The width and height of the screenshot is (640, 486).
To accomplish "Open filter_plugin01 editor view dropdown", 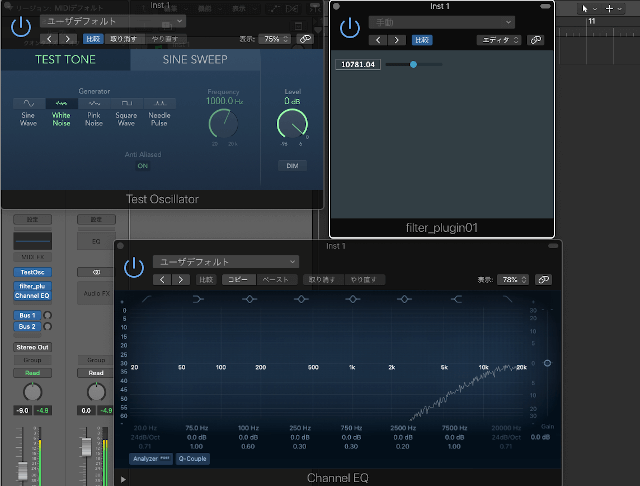I will [x=499, y=40].
